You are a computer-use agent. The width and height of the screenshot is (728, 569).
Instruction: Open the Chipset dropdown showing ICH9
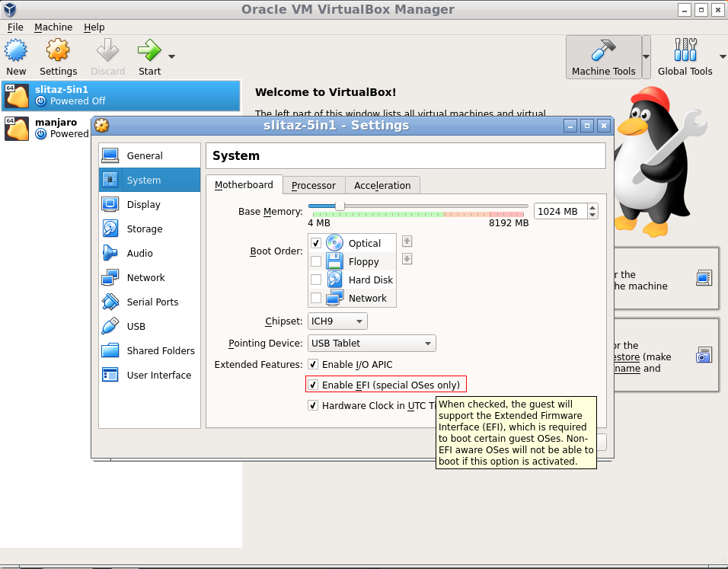tap(337, 321)
